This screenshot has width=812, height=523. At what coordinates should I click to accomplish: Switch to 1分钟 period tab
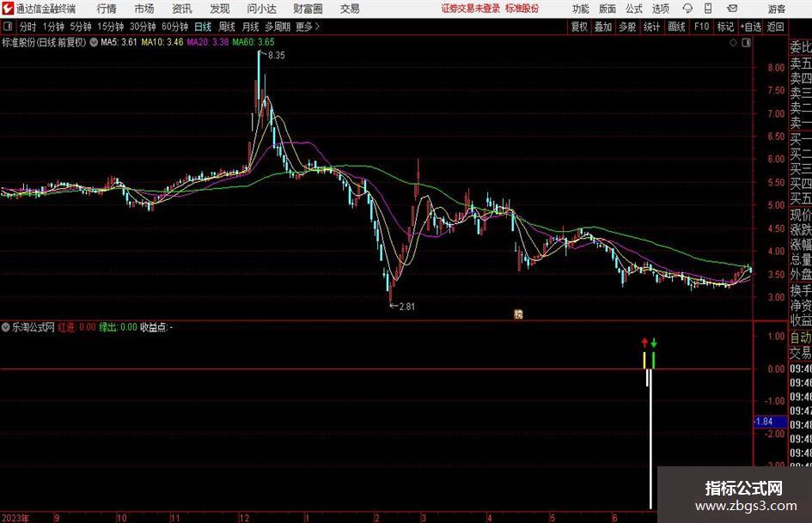point(53,27)
